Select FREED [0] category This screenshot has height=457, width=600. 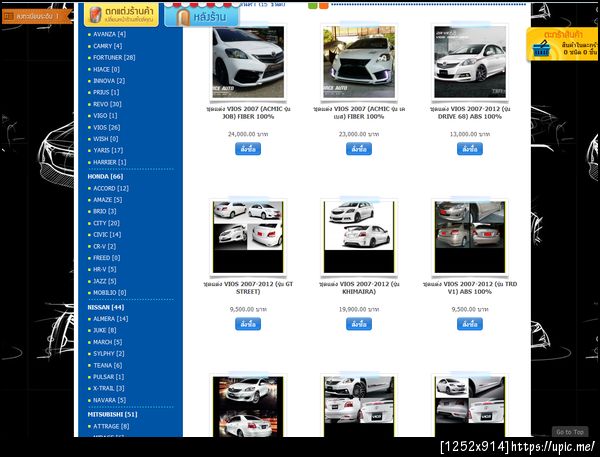coord(107,258)
